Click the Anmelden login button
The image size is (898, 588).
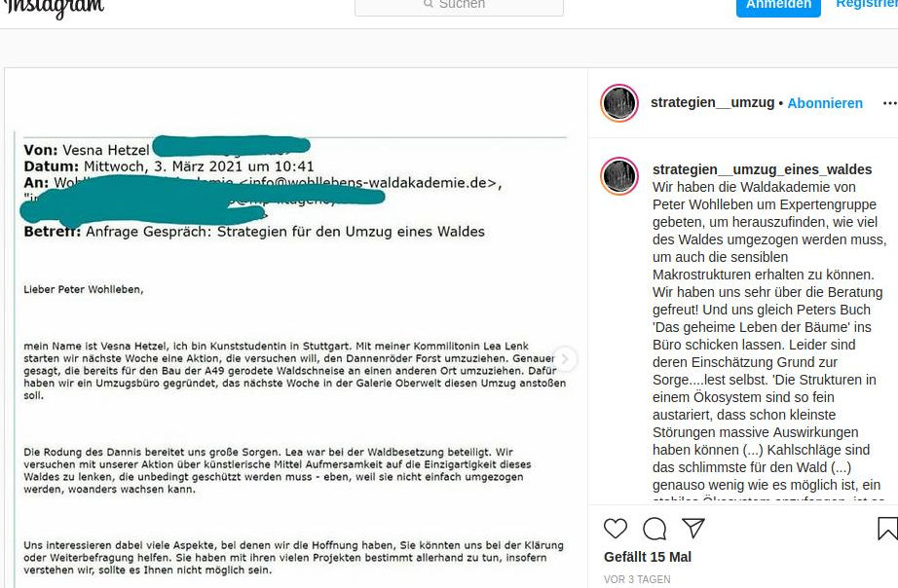[778, 6]
